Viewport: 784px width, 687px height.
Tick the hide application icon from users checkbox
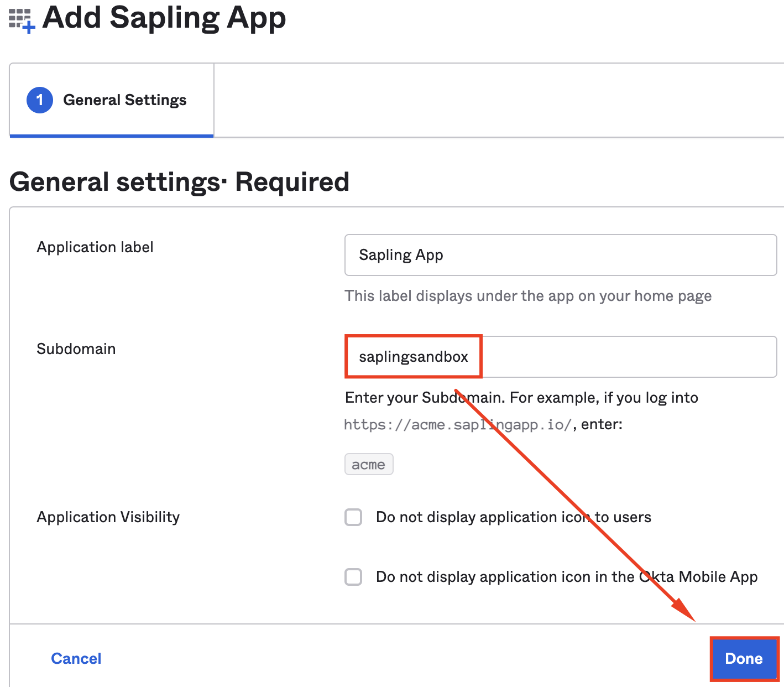tap(353, 517)
